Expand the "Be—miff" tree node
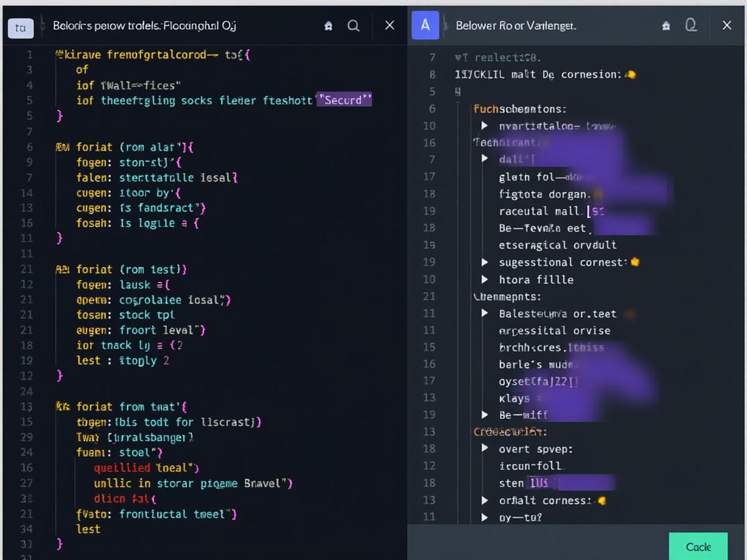747x560 pixels. pos(485,414)
